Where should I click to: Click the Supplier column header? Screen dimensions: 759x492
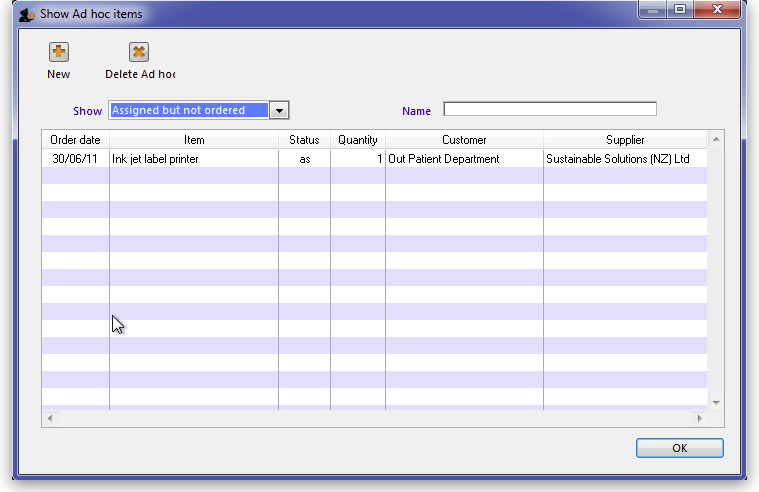click(x=625, y=140)
